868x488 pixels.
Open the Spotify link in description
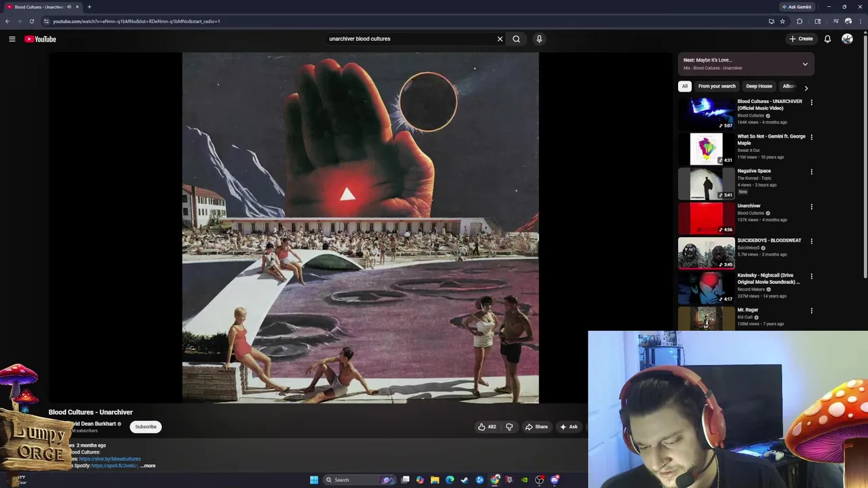pos(114,466)
